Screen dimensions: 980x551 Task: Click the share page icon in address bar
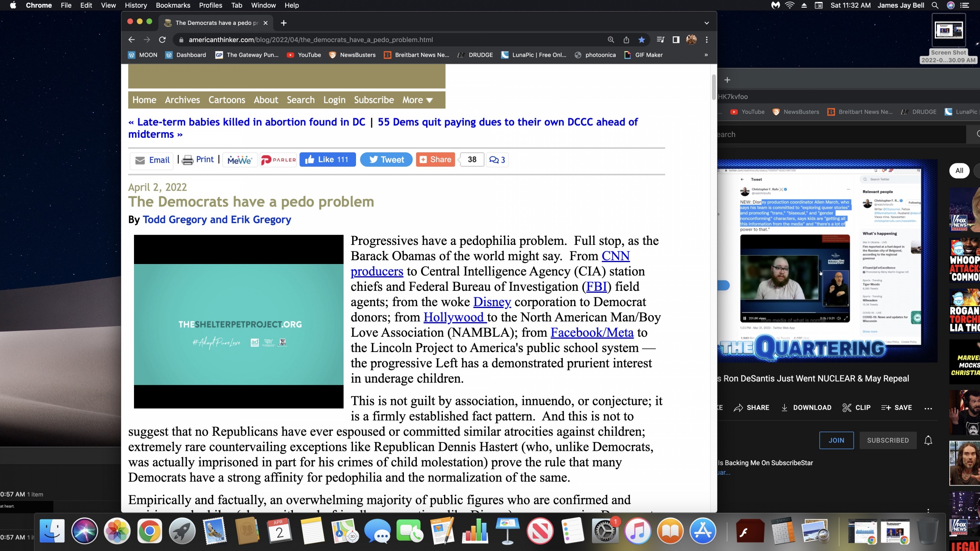pyautogui.click(x=626, y=39)
